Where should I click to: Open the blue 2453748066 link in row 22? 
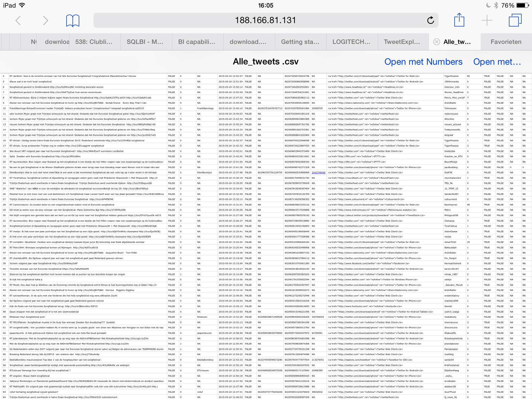tap(318, 172)
